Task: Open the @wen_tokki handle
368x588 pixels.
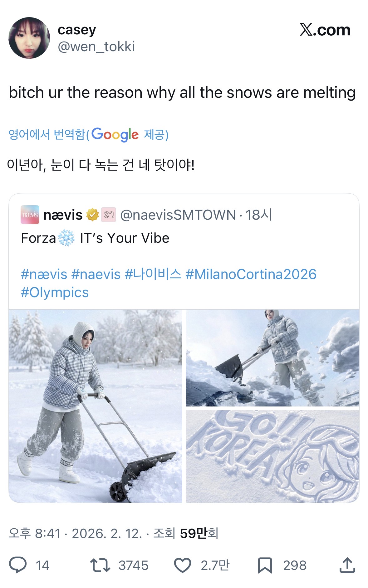Action: (96, 47)
